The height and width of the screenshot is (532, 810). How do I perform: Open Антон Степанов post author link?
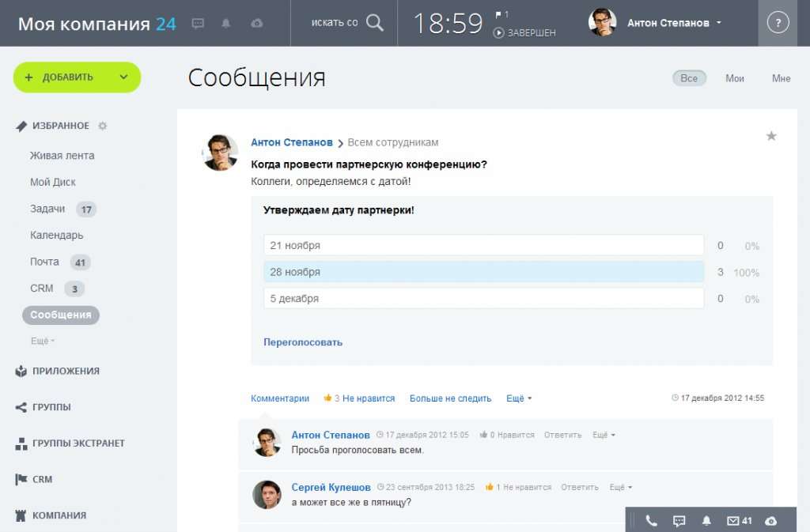(291, 142)
